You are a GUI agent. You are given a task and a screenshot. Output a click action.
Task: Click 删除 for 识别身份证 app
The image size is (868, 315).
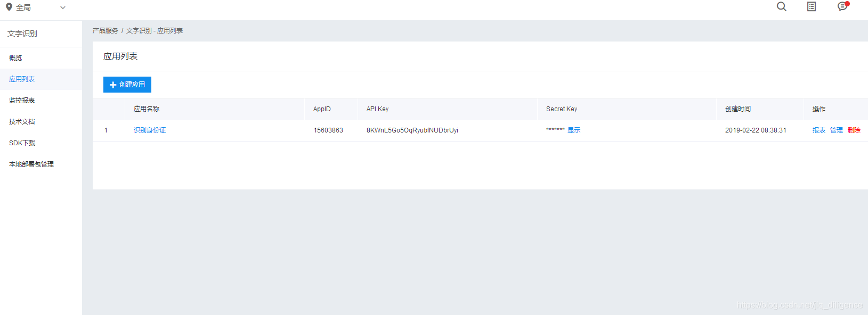pos(854,130)
